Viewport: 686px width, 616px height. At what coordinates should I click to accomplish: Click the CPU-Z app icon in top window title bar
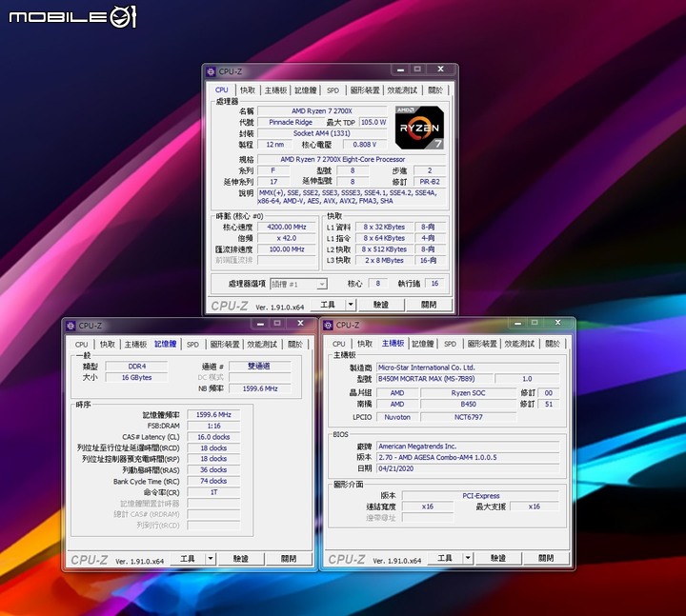point(212,71)
